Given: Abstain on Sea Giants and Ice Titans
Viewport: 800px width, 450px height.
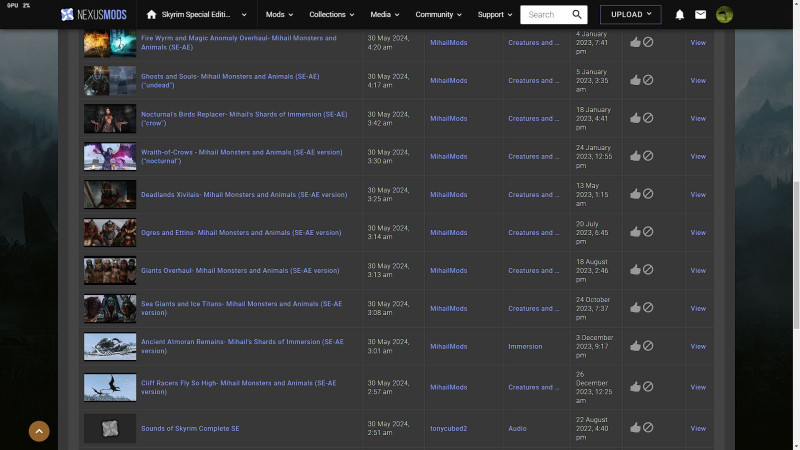Looking at the screenshot, I should [x=648, y=307].
